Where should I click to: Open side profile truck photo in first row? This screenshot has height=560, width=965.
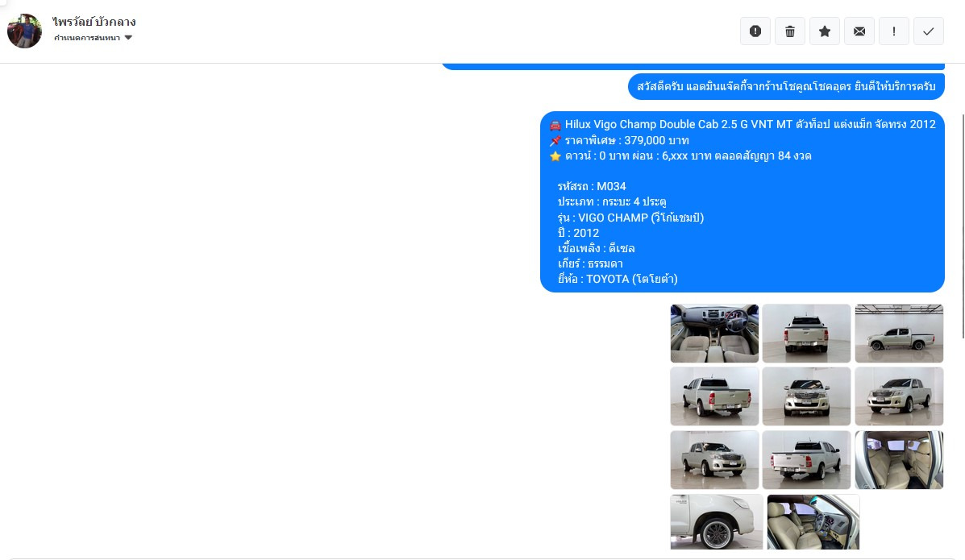click(x=899, y=334)
